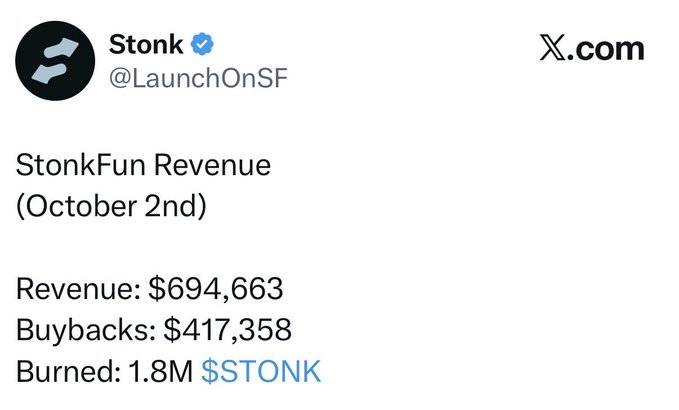Click the .com text beside X logo
Screen dimensions: 679x410
[x=605, y=49]
